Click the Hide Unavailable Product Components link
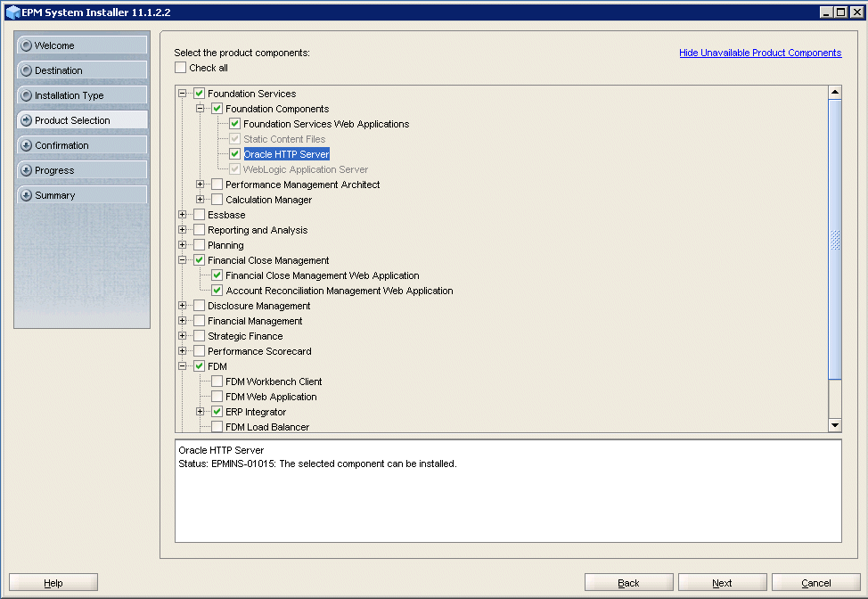 click(x=760, y=53)
